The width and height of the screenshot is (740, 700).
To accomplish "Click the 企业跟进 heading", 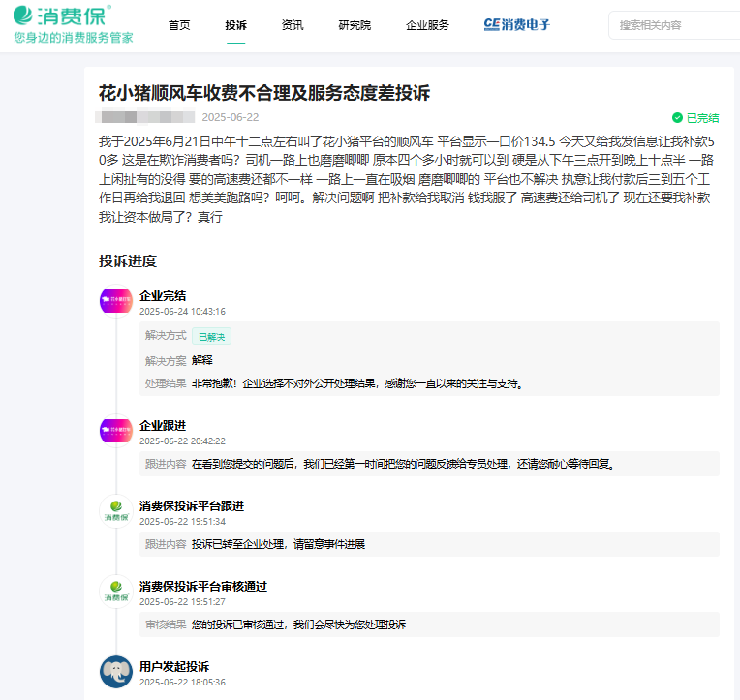I will [x=163, y=426].
